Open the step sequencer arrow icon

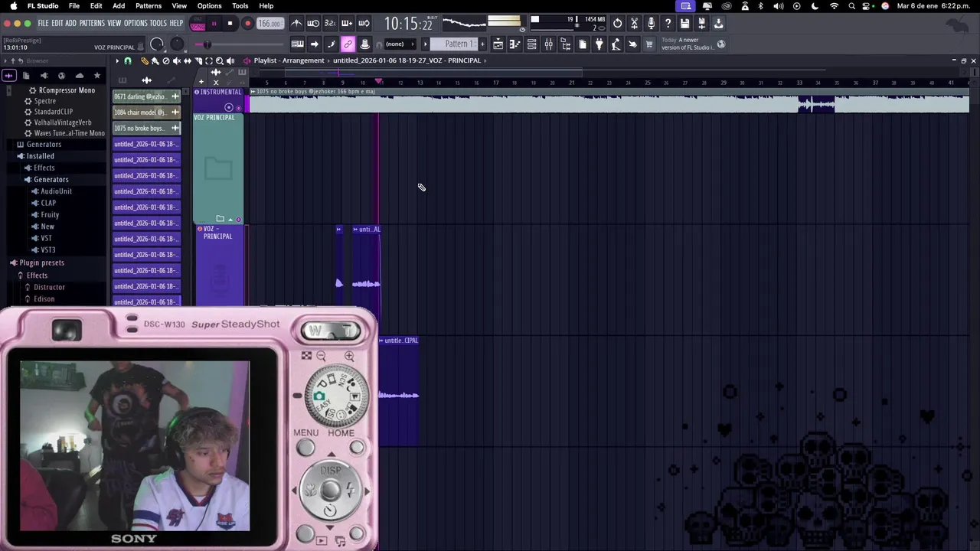[x=315, y=44]
